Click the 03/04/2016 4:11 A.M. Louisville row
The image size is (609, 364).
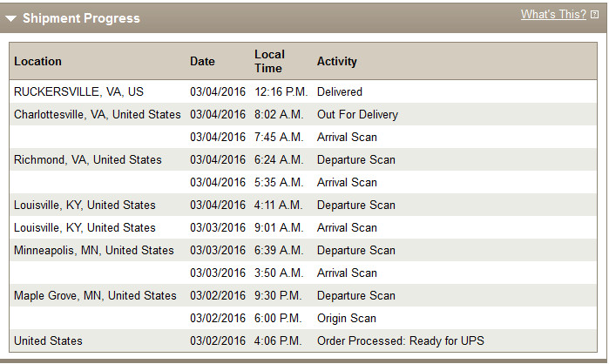303,205
